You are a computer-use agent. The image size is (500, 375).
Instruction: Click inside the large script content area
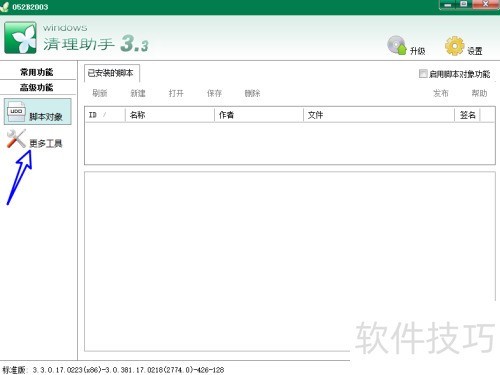point(289,262)
